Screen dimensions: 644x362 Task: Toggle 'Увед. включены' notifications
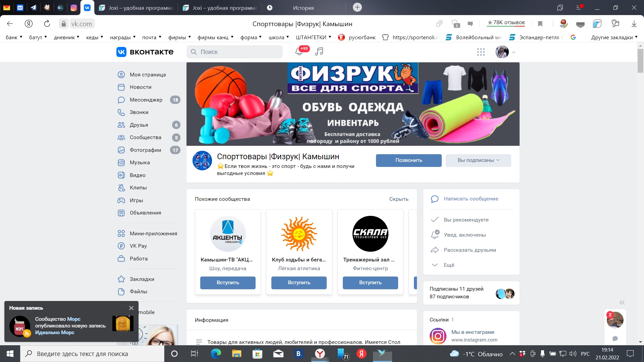pos(465,235)
